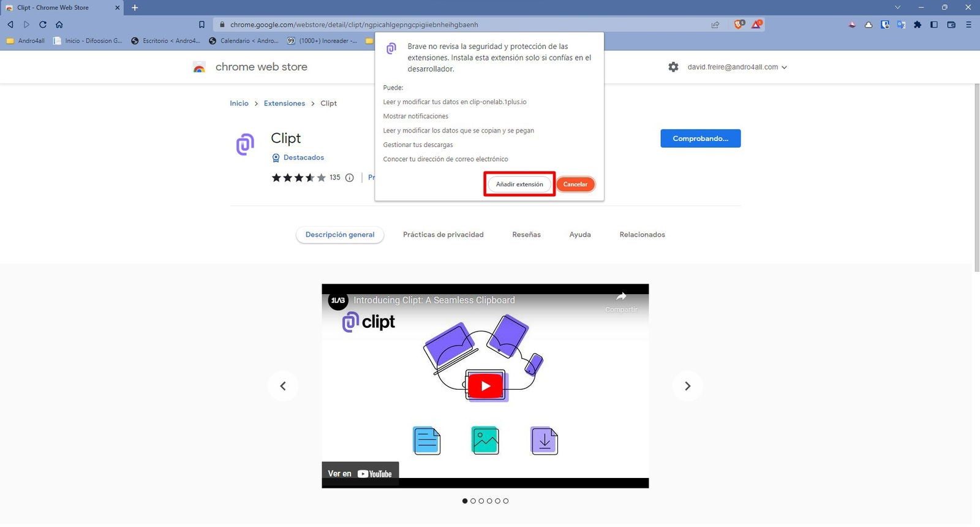Play the Clipt introduction YouTube video
Viewport: 980px width, 527px height.
485,386
